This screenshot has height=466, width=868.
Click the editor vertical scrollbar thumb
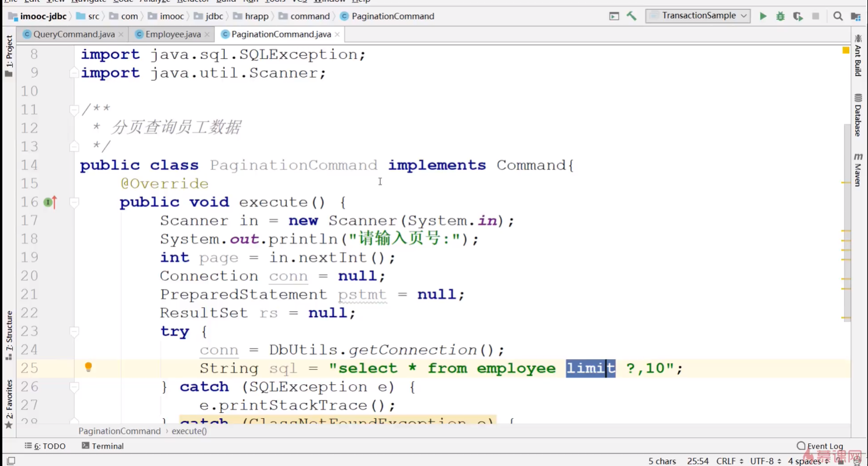(x=847, y=222)
